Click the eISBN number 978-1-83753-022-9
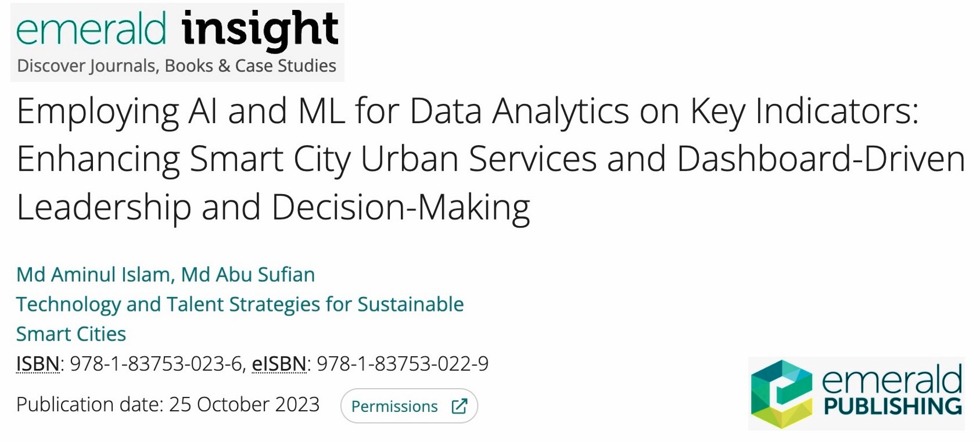This screenshot has height=441, width=980. pos(403,364)
